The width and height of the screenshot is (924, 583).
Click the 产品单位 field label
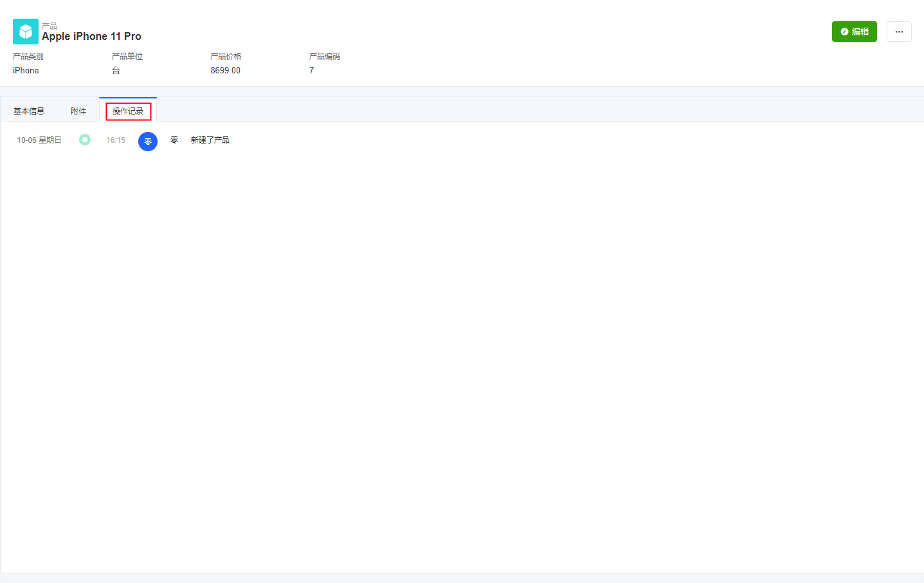[127, 57]
